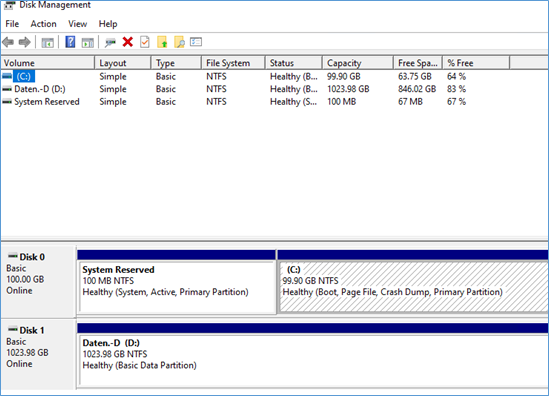The image size is (549, 396).
Task: Click the properties list toolbar icon
Action: click(196, 42)
